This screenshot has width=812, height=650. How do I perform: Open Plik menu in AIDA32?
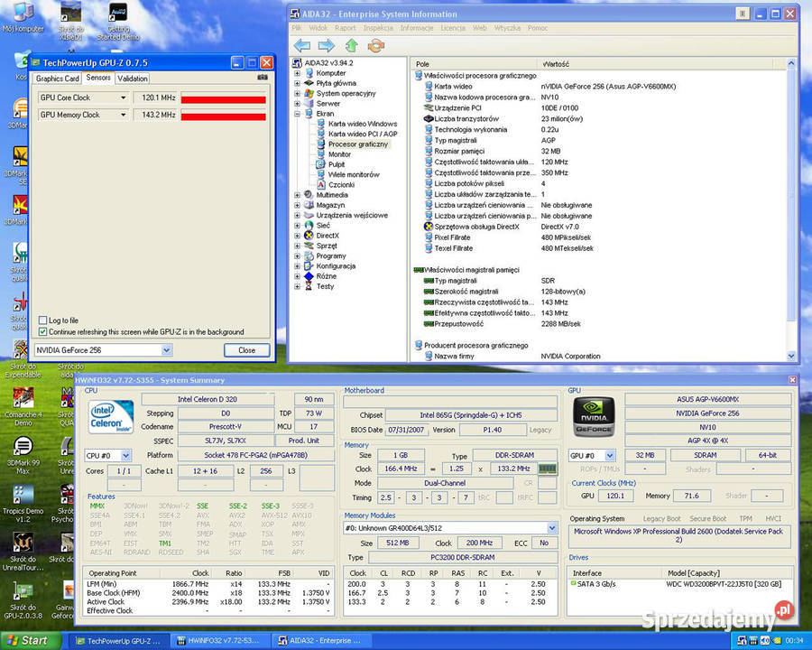(x=297, y=28)
